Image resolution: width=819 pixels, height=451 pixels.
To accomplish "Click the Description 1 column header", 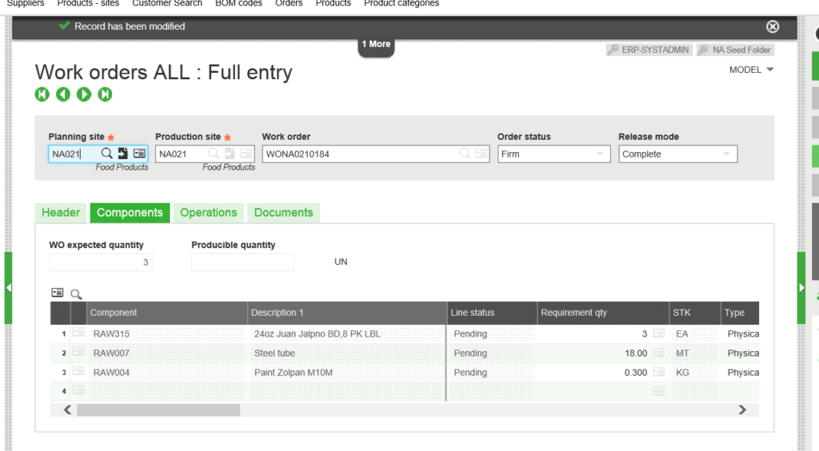I will click(347, 313).
